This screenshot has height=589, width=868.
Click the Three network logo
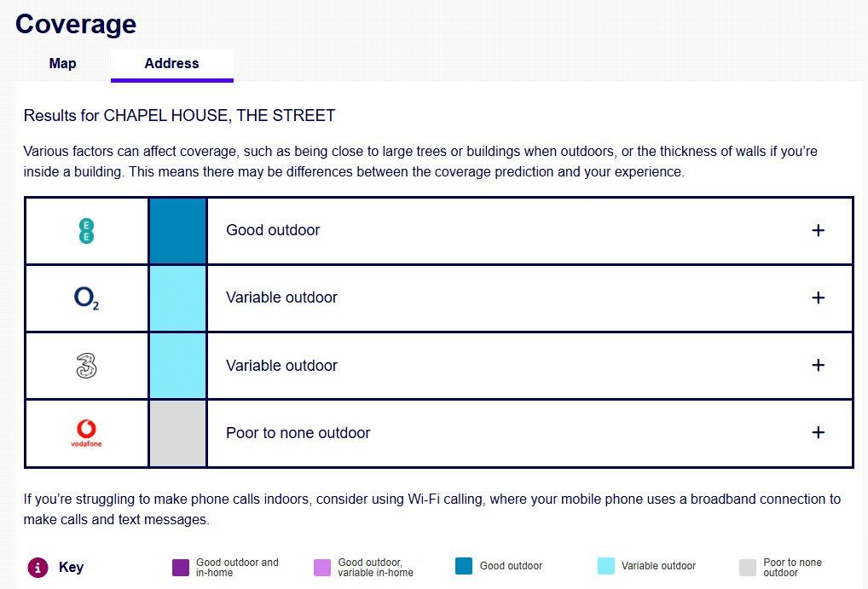coord(86,366)
